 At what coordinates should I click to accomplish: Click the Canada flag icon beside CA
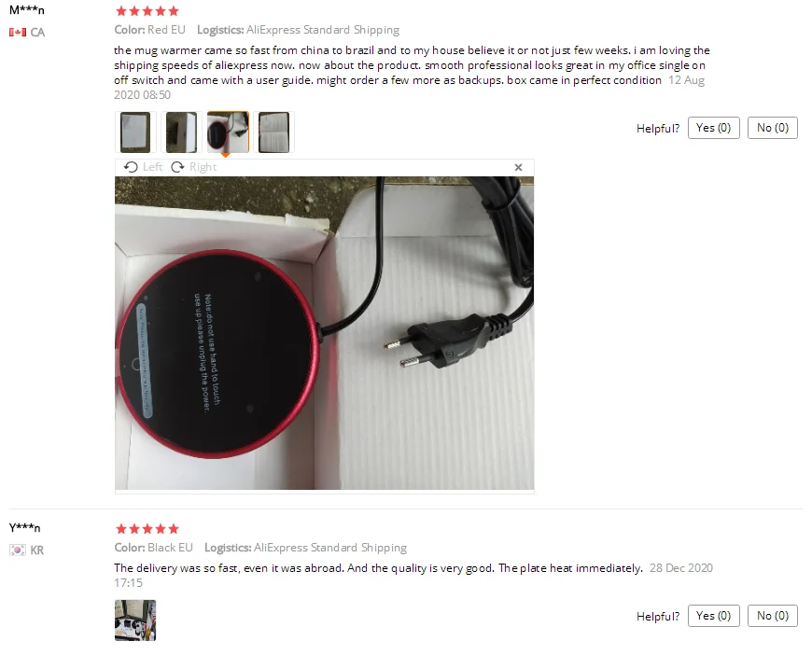point(18,32)
